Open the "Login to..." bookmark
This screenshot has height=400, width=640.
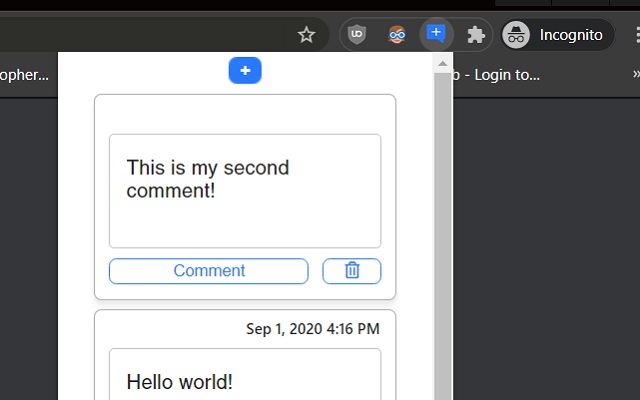point(496,75)
